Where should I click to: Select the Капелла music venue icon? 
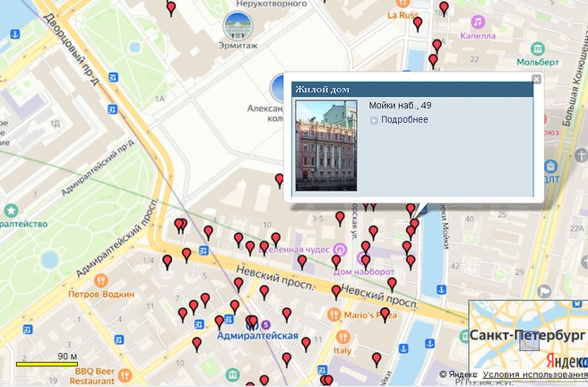pyautogui.click(x=478, y=21)
